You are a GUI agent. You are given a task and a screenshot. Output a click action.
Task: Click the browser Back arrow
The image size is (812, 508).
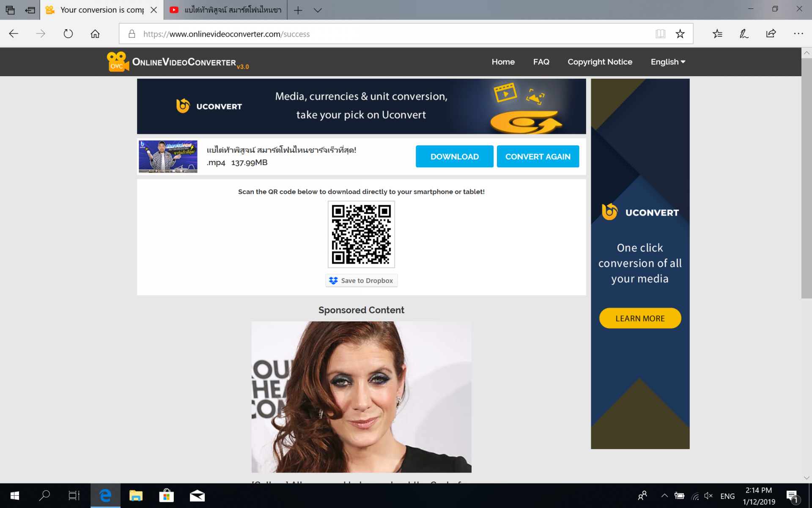pyautogui.click(x=14, y=34)
